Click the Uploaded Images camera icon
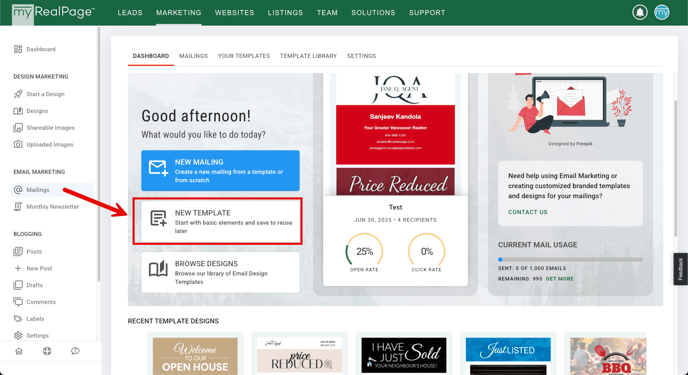The width and height of the screenshot is (688, 375). point(18,144)
